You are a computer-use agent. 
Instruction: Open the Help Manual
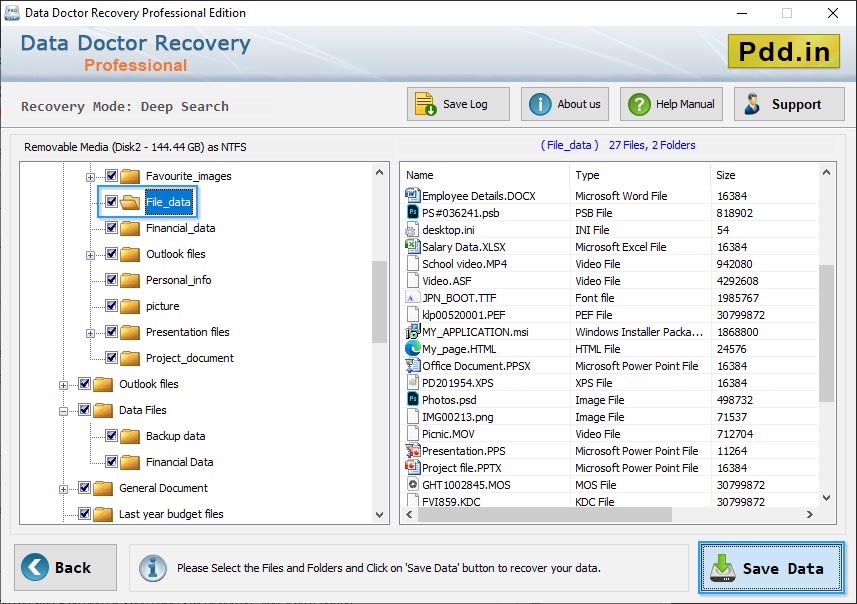pos(671,104)
